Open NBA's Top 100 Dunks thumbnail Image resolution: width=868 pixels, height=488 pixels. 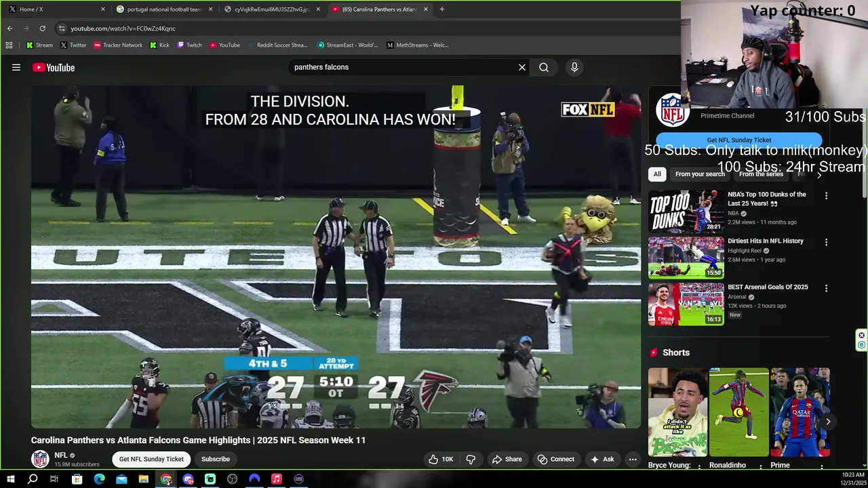coord(686,211)
